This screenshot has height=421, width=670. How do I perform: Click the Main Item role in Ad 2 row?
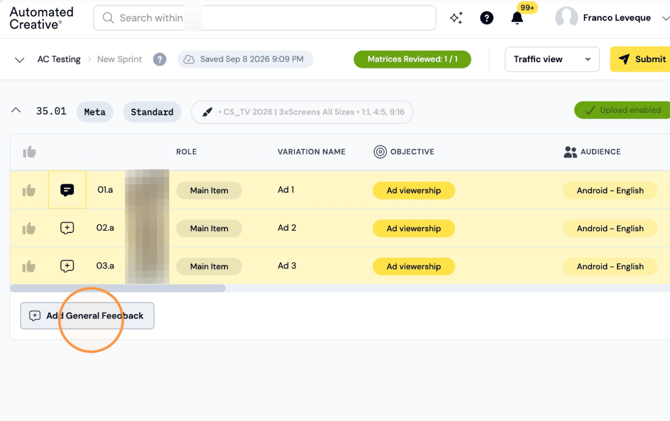[209, 228]
